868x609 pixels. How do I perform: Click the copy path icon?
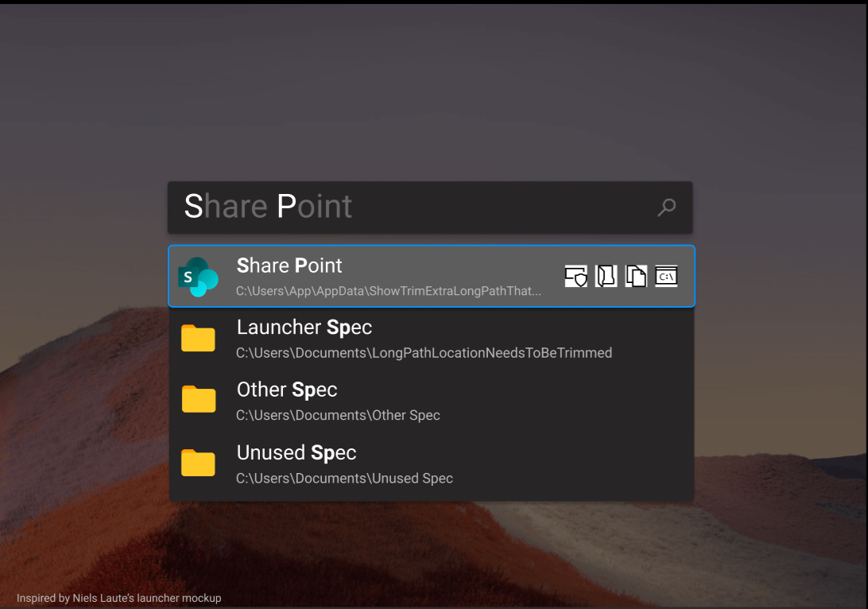click(x=636, y=276)
